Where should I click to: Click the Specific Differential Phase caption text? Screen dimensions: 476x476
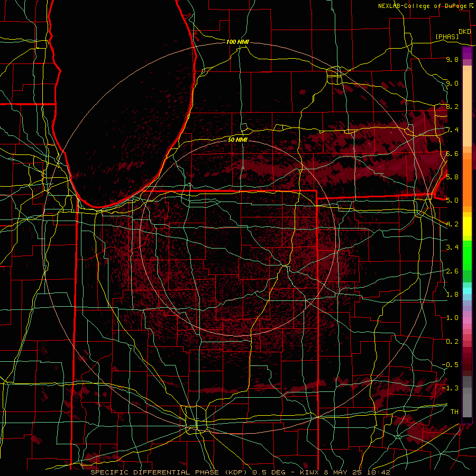pos(240,472)
